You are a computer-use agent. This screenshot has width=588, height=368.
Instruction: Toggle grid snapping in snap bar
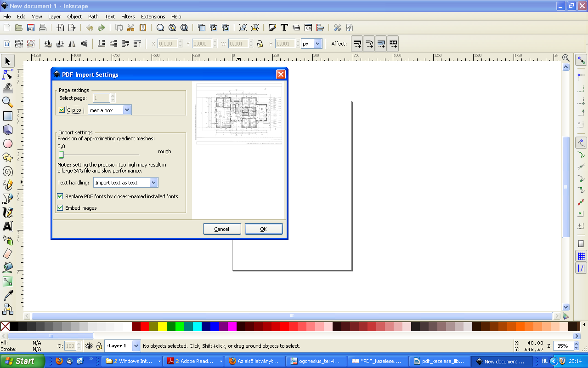click(581, 256)
